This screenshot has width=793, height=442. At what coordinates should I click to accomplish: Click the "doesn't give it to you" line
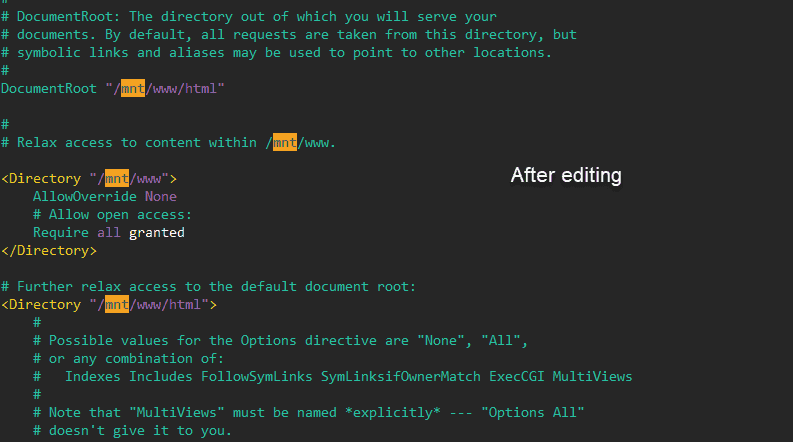point(132,431)
